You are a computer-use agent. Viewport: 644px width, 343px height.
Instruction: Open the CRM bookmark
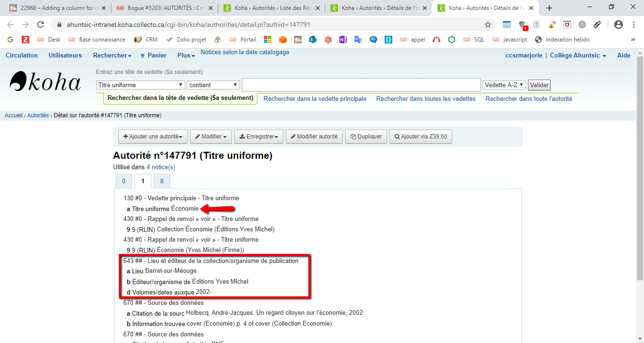point(146,40)
